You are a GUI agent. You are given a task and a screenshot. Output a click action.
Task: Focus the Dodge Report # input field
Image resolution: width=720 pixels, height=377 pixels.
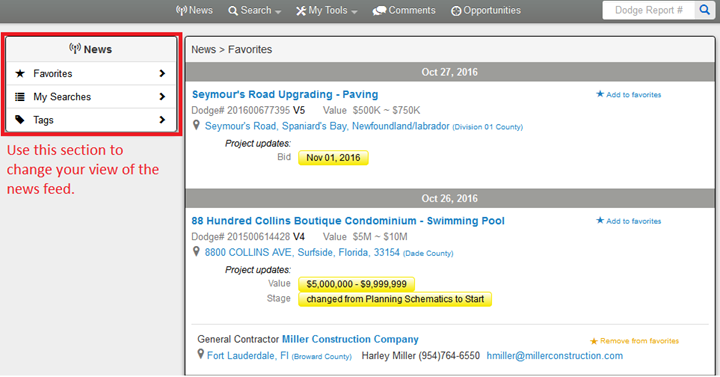(649, 10)
